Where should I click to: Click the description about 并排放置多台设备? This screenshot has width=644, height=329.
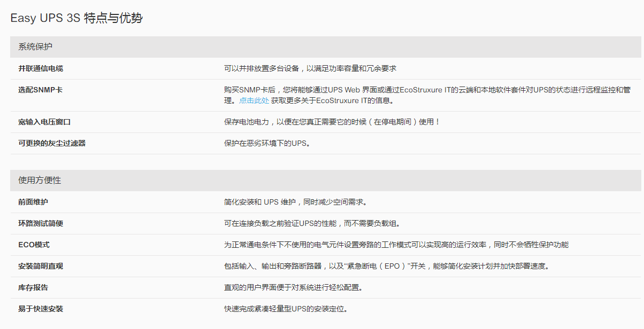click(x=310, y=68)
